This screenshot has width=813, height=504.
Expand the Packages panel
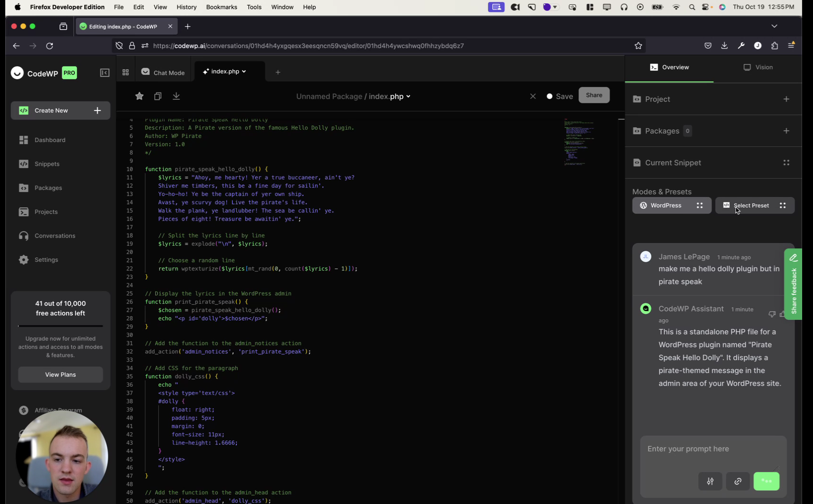[x=786, y=131]
